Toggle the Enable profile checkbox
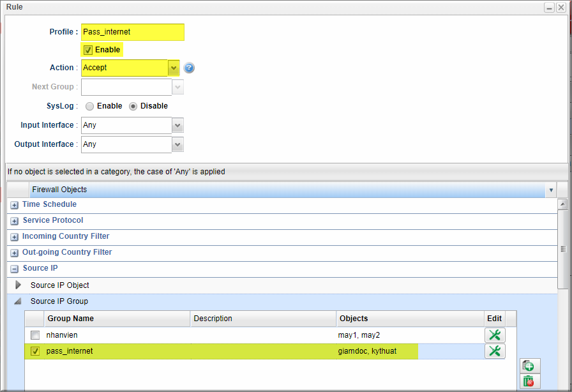The image size is (572, 392). click(x=88, y=50)
